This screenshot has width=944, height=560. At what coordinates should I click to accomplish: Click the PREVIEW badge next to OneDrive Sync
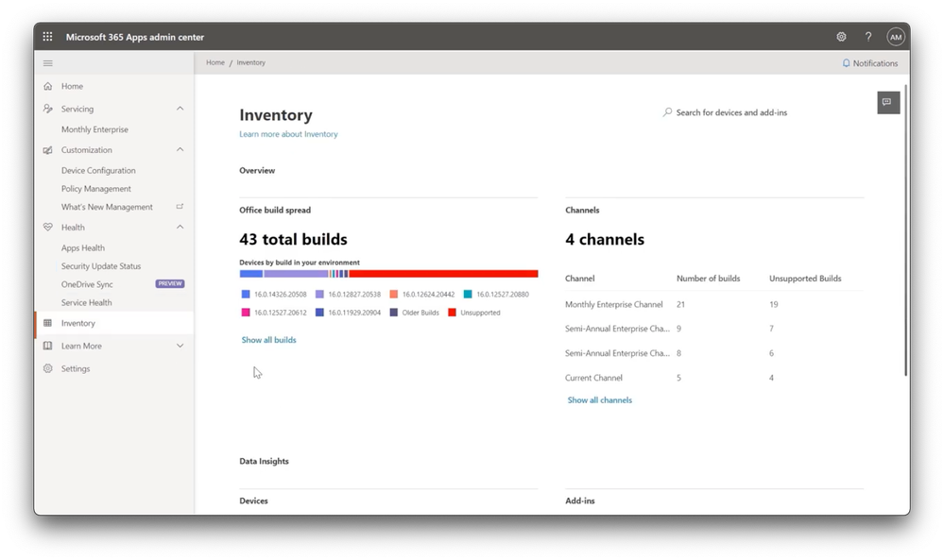170,284
